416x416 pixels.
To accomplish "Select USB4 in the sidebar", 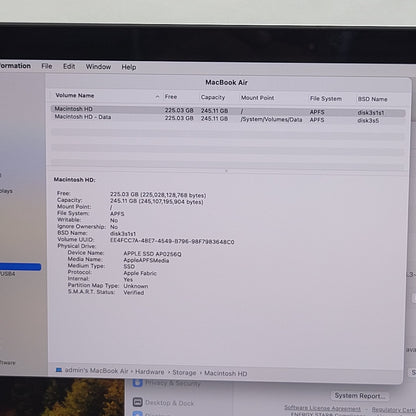I will coord(7,274).
